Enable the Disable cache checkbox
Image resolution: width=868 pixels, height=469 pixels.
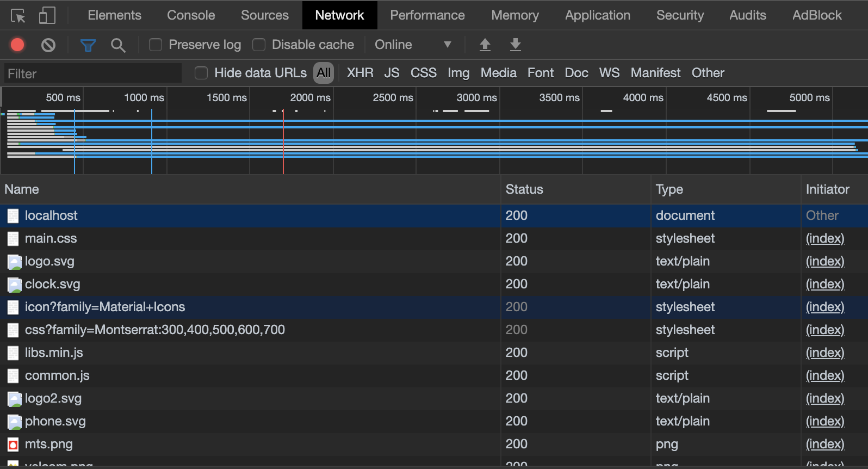click(259, 45)
